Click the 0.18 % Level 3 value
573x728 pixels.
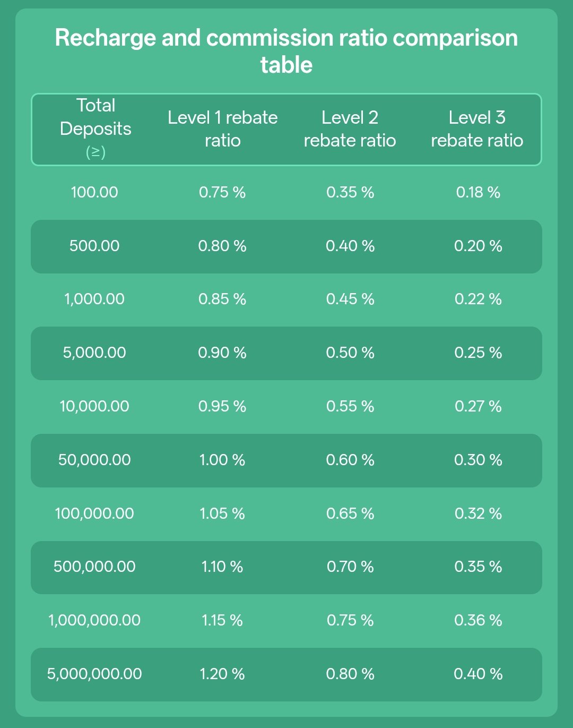478,192
